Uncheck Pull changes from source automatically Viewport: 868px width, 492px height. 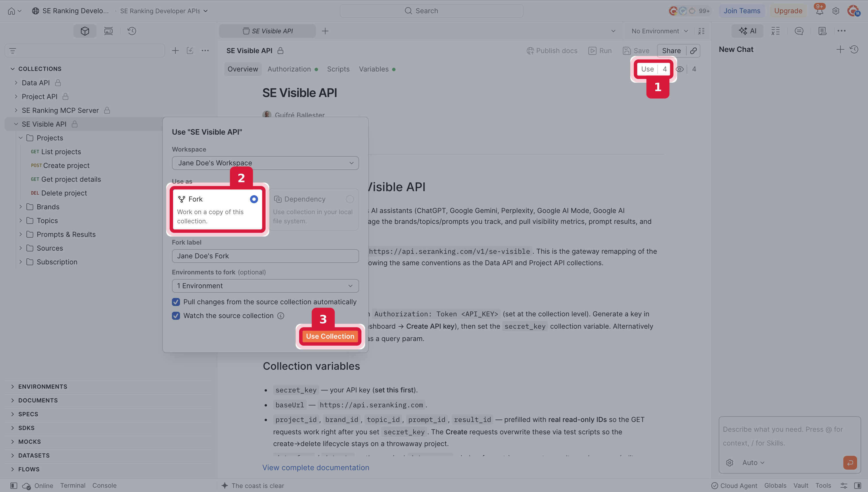click(x=176, y=302)
